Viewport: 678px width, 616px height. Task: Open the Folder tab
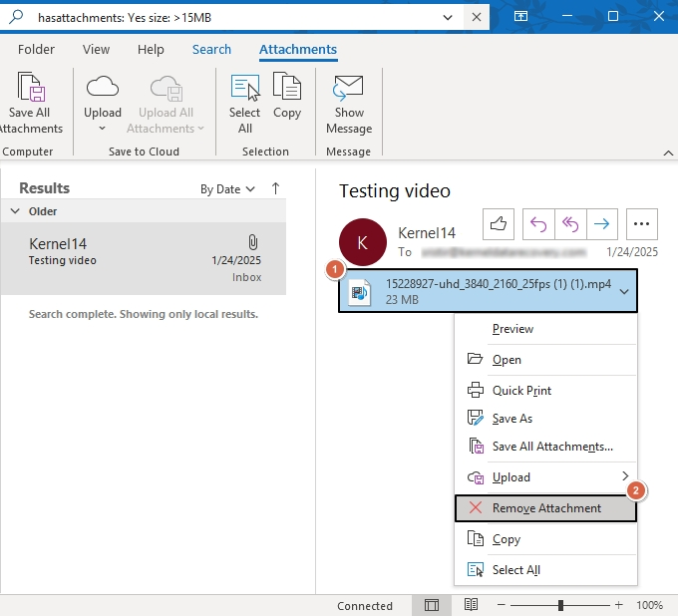(x=36, y=49)
